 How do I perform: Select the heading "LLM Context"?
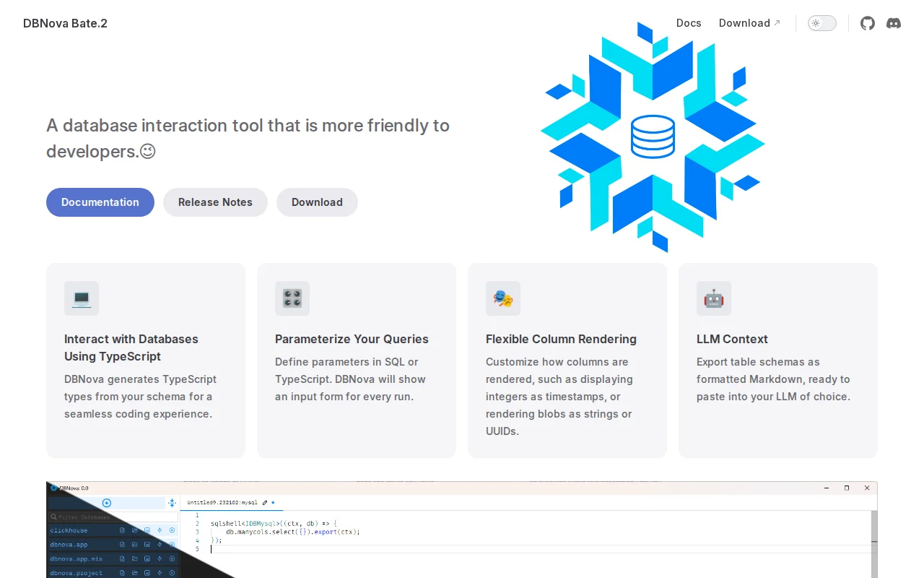click(732, 339)
